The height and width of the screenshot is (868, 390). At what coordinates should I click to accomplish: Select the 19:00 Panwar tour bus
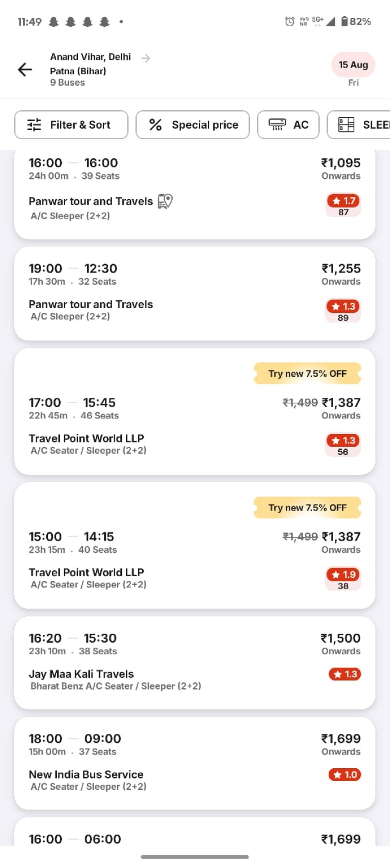coord(167,293)
